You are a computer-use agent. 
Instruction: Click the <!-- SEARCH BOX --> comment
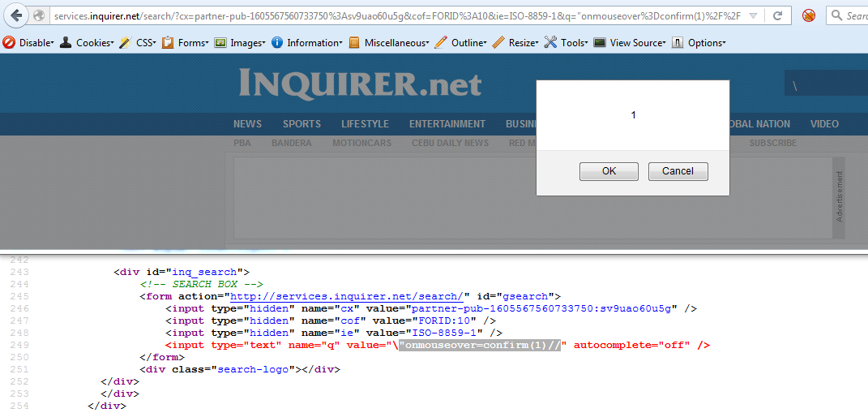tap(202, 284)
